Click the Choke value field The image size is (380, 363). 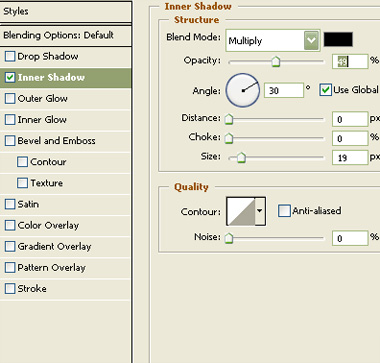click(350, 138)
